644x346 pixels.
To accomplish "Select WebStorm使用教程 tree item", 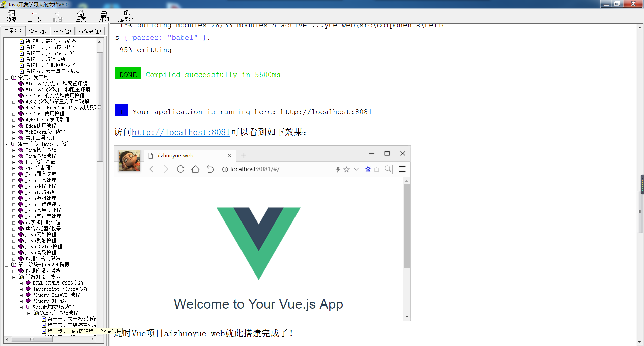I will (46, 132).
